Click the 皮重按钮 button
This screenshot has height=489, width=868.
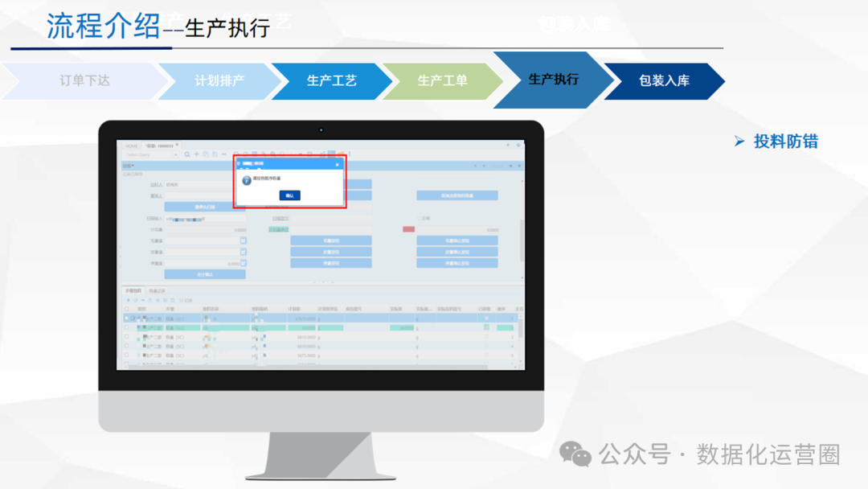pyautogui.click(x=331, y=252)
